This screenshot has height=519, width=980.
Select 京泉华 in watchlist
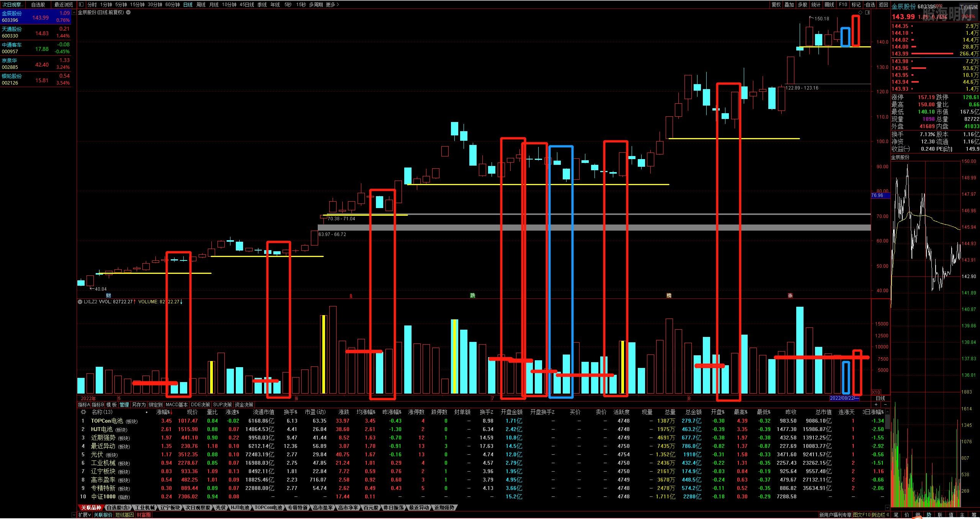36,63
